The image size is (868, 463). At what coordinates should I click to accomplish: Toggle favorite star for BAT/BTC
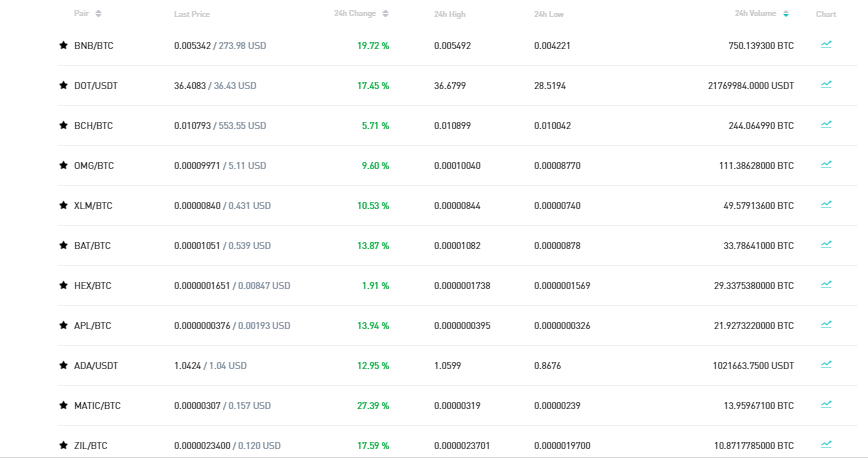click(x=63, y=245)
